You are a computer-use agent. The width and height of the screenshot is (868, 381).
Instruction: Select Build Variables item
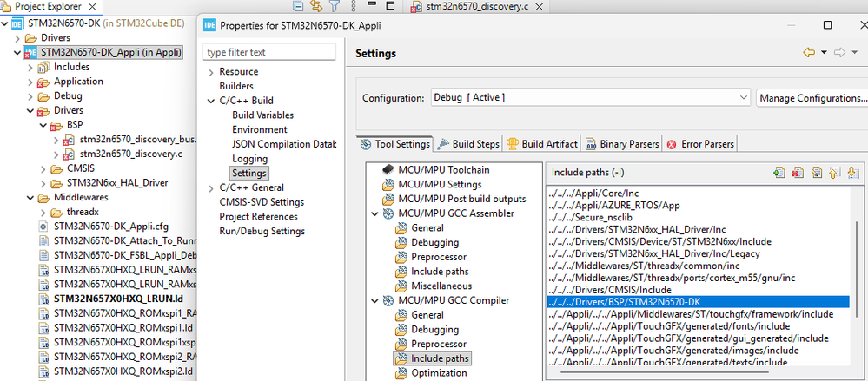(x=263, y=115)
